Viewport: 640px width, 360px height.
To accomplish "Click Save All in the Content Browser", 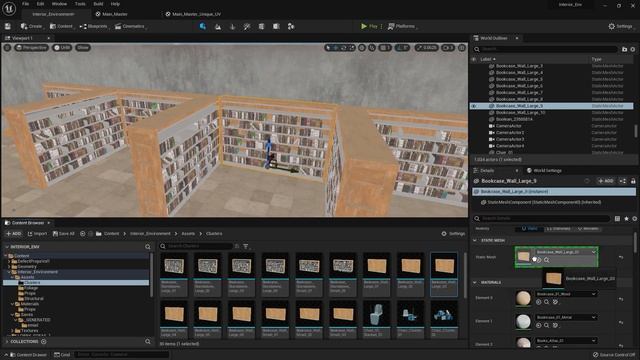I will [x=64, y=234].
